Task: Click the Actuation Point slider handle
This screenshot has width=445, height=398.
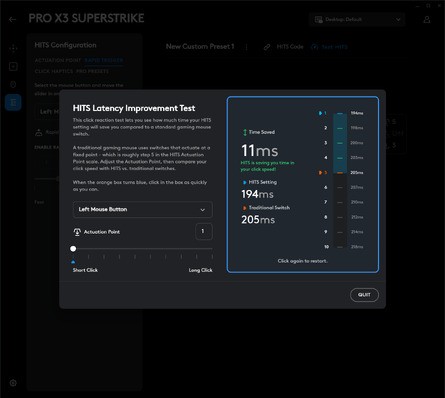Action: [x=73, y=248]
